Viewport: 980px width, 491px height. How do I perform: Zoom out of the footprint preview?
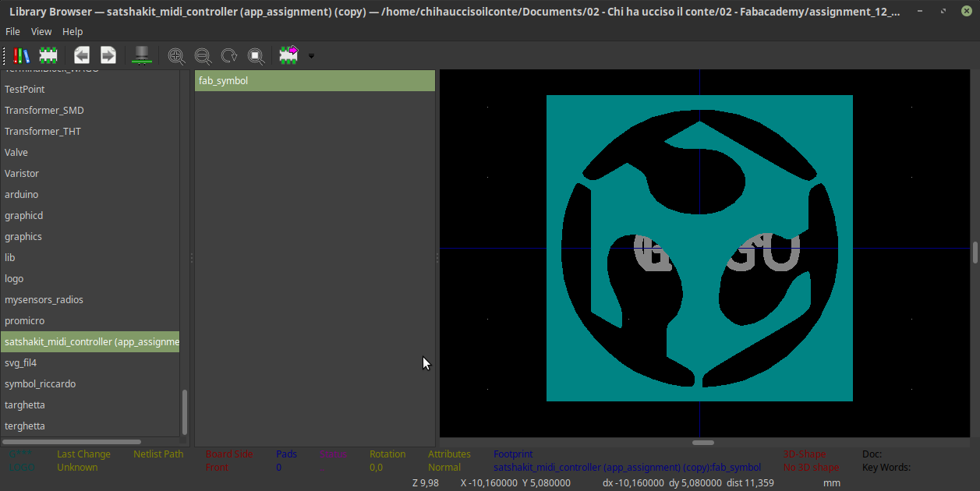point(203,55)
